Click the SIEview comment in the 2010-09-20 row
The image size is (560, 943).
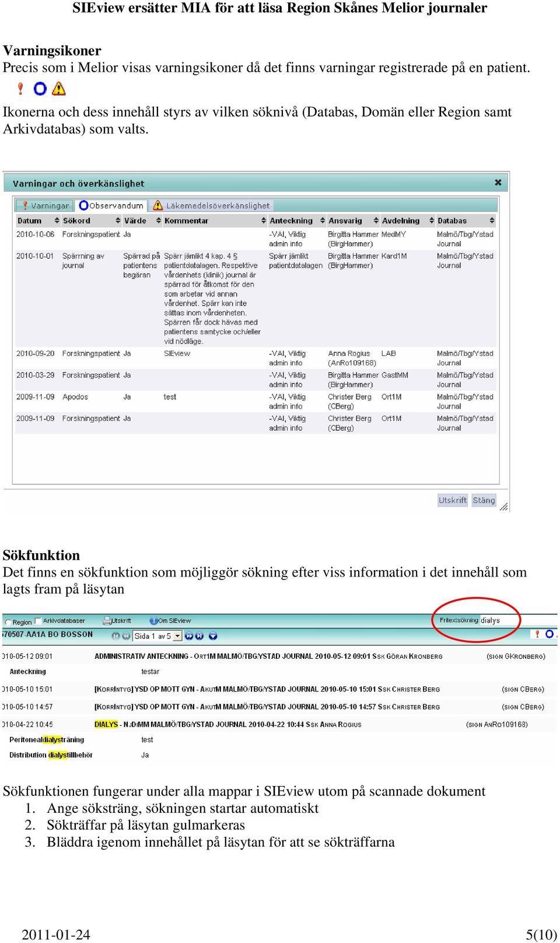click(x=177, y=353)
